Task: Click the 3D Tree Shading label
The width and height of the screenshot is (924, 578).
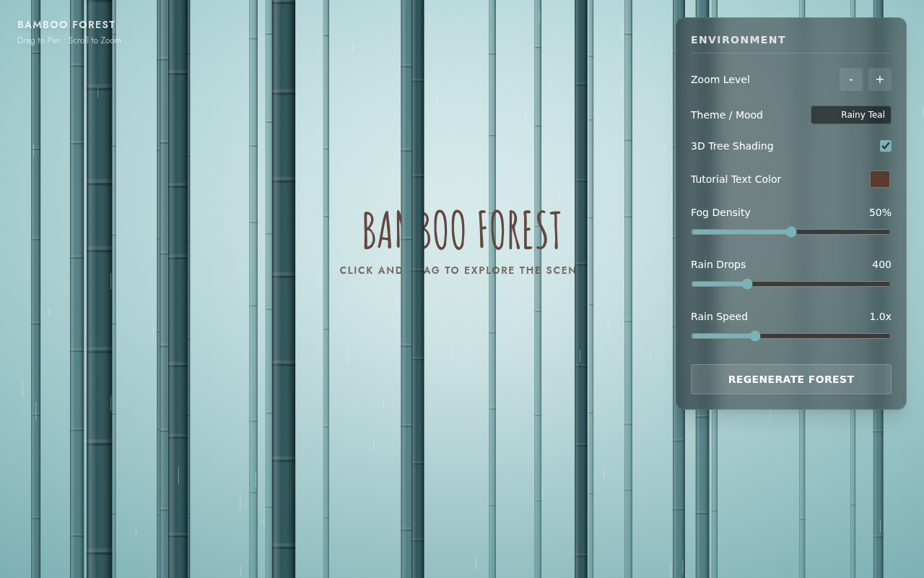Action: [732, 146]
